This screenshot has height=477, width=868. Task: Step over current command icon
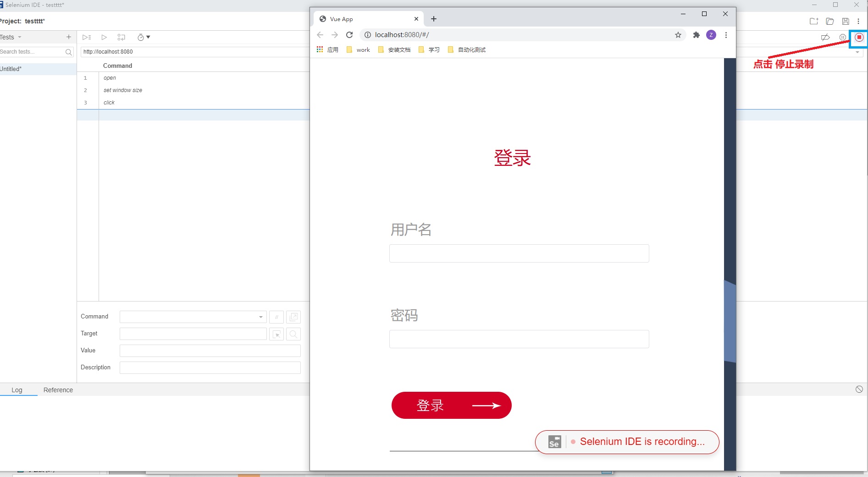click(121, 37)
